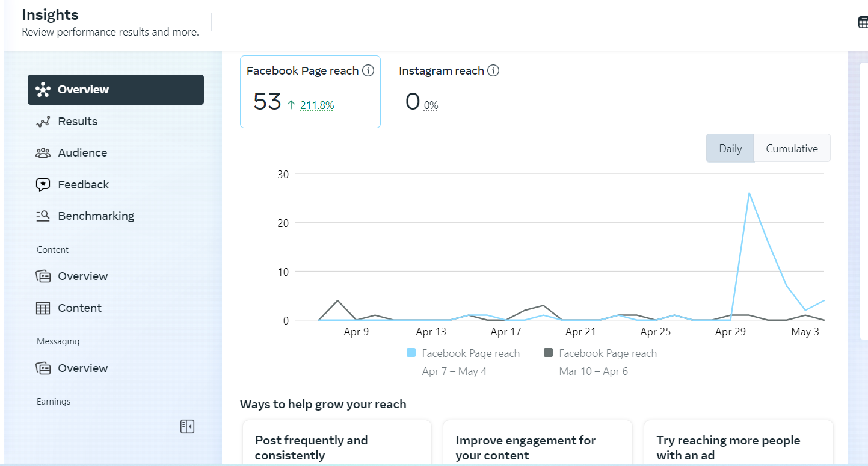Click the info icon next to Instagram reach
The height and width of the screenshot is (466, 868).
point(493,71)
